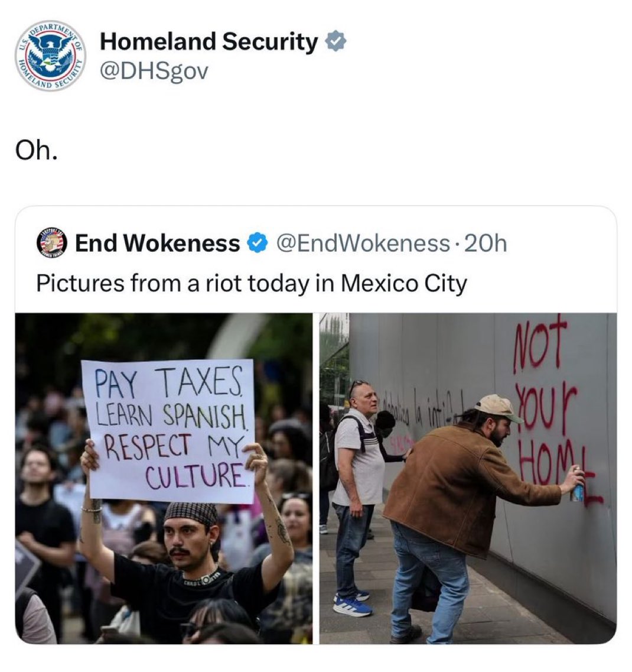The height and width of the screenshot is (672, 632).
Task: Open End Wokeness profile avatar
Action: pyautogui.click(x=52, y=243)
